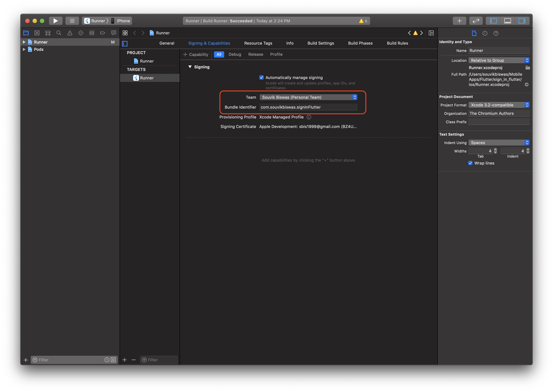The height and width of the screenshot is (392, 553).
Task: Choose the iPhone run destination
Action: (121, 21)
